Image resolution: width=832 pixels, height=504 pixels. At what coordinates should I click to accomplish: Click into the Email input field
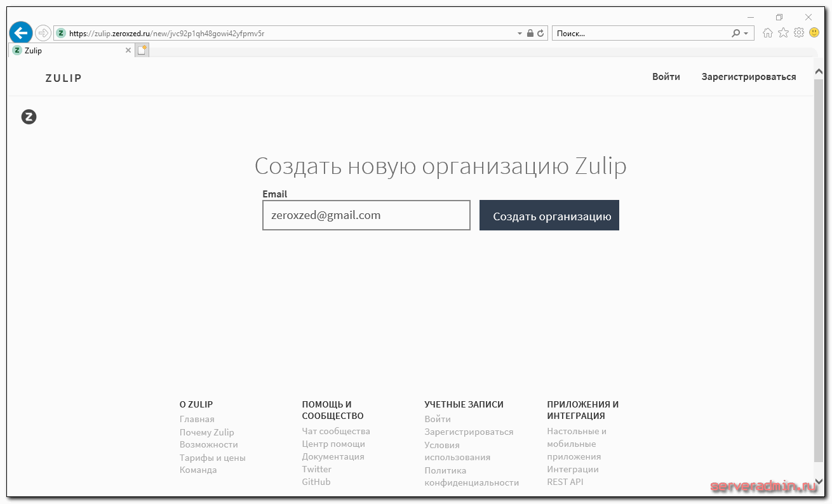(x=366, y=215)
